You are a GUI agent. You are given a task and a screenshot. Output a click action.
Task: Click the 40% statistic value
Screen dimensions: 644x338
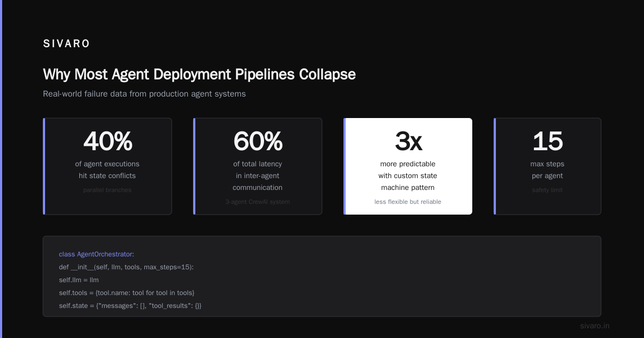107,141
